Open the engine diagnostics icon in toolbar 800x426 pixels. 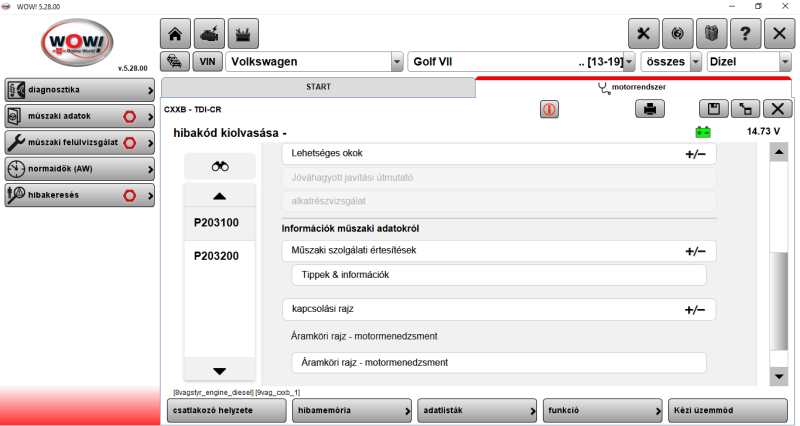[x=209, y=34]
